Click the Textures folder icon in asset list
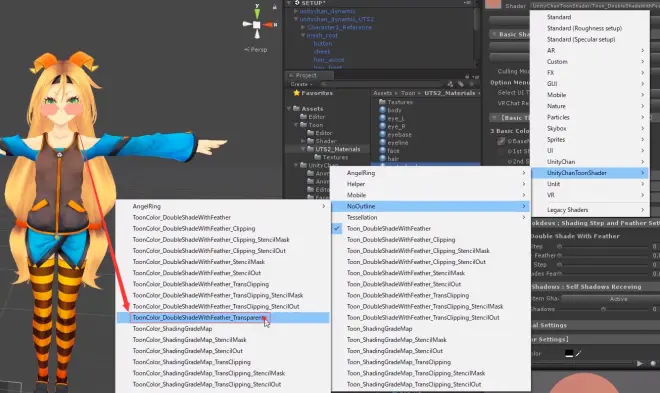 point(383,102)
